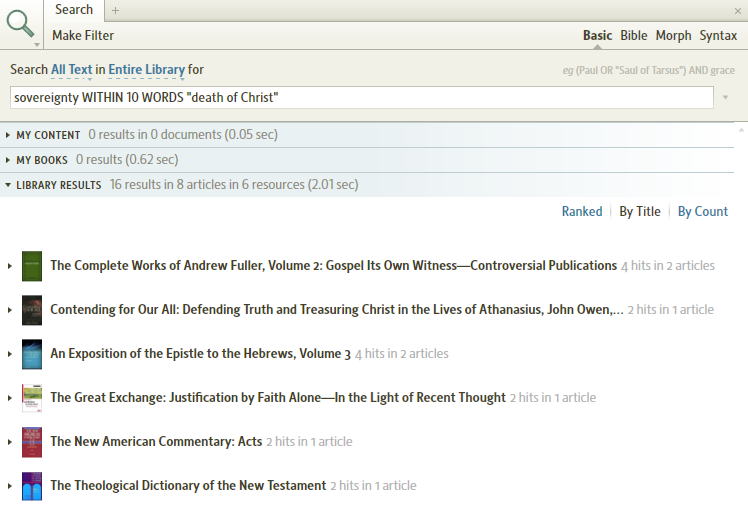Open the All Text field selector
The width and height of the screenshot is (748, 525).
coord(72,70)
